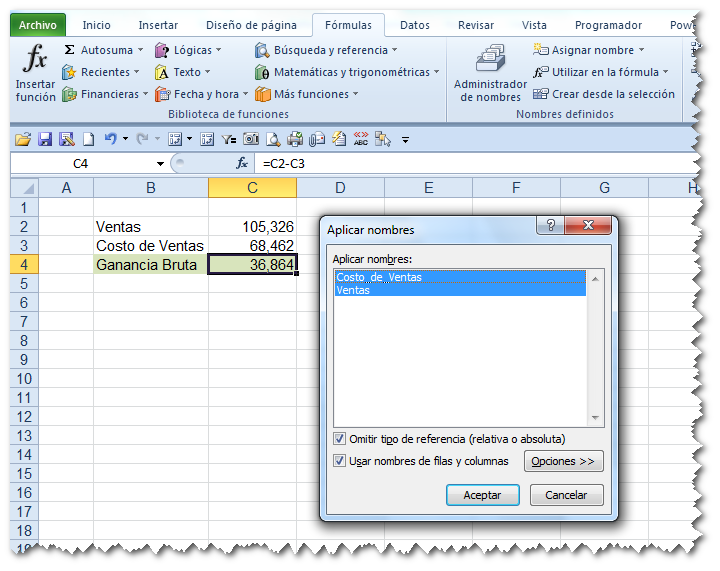The width and height of the screenshot is (720, 571).
Task: Click the camera icon in quick toolbar
Action: 251,139
